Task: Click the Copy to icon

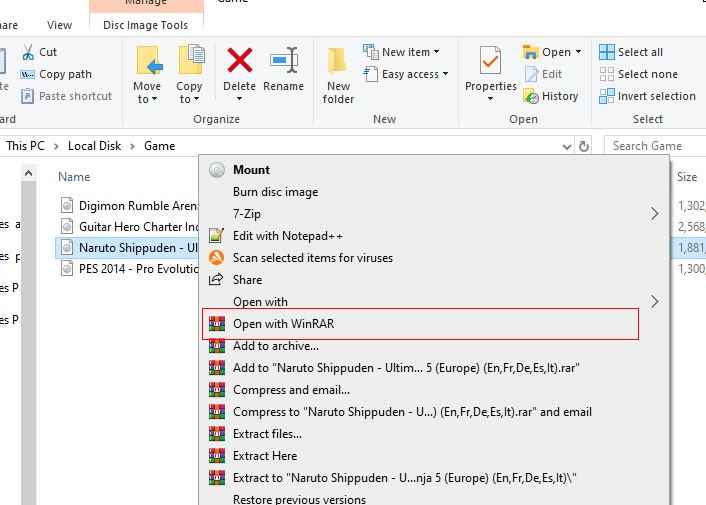Action: click(191, 59)
